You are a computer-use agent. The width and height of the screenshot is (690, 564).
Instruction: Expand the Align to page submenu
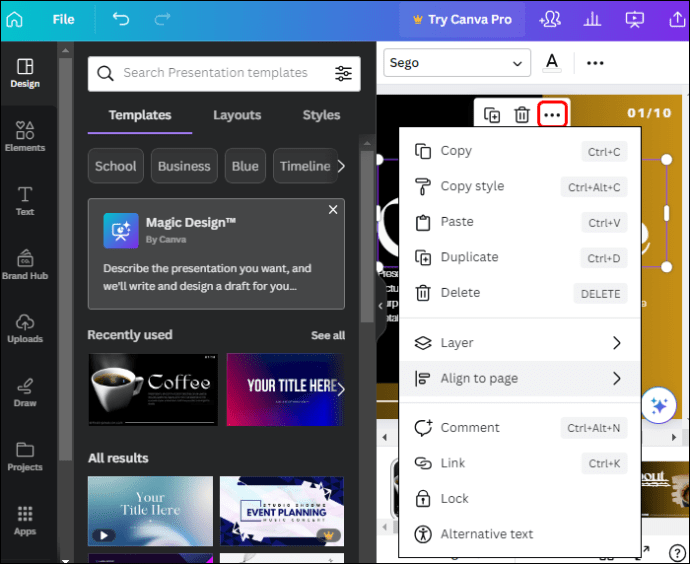tap(519, 378)
